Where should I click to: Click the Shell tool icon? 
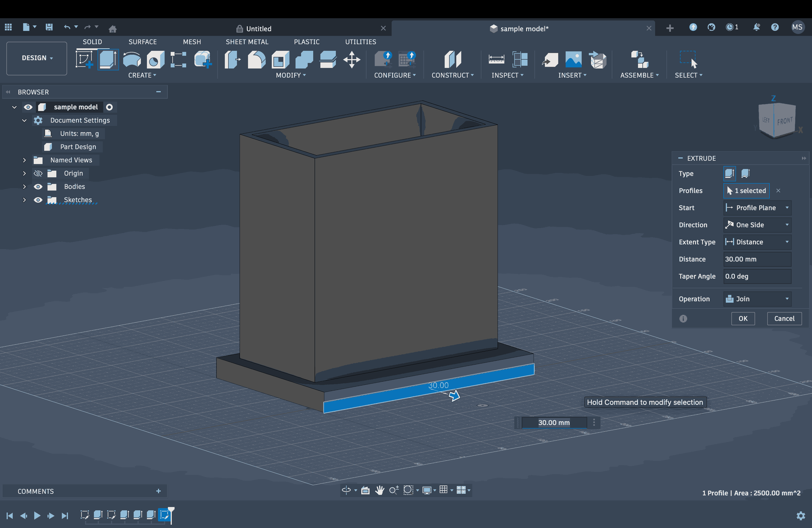[280, 59]
